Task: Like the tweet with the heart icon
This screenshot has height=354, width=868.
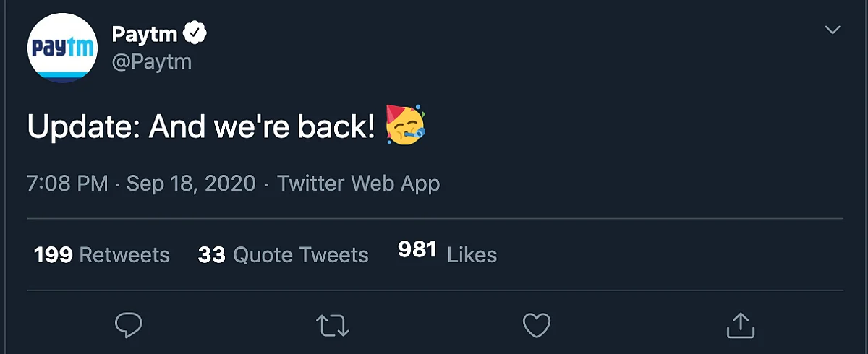Action: (537, 325)
